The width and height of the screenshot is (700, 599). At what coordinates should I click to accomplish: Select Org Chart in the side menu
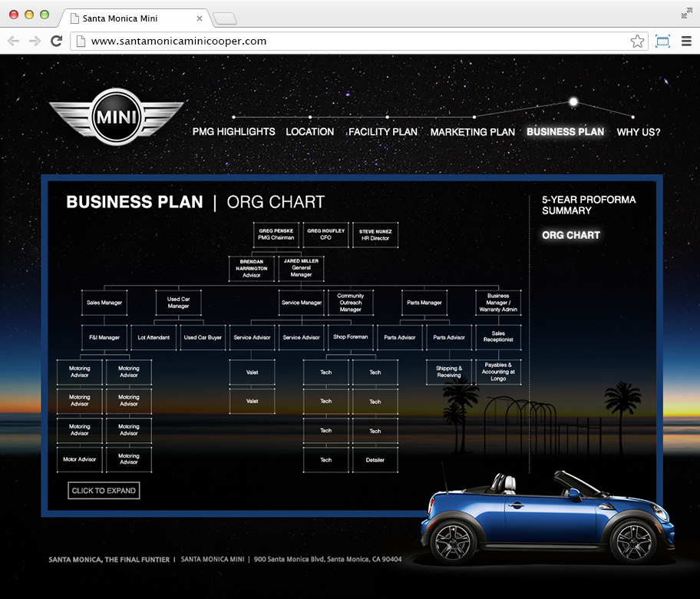tap(571, 235)
